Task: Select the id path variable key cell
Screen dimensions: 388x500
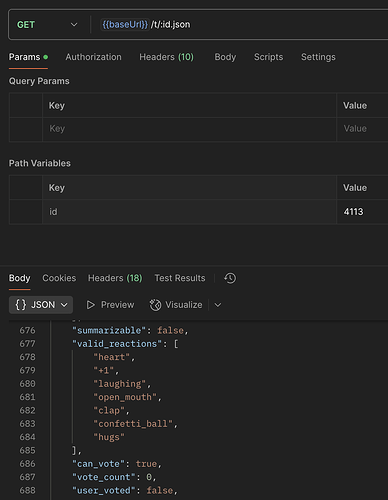Action: 189,212
